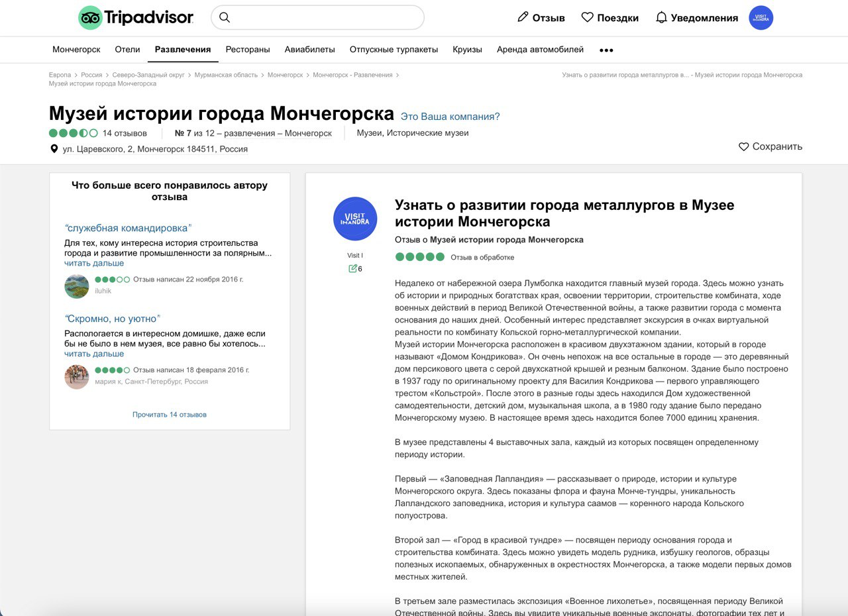Click the search magnifier icon
848x616 pixels.
click(225, 17)
